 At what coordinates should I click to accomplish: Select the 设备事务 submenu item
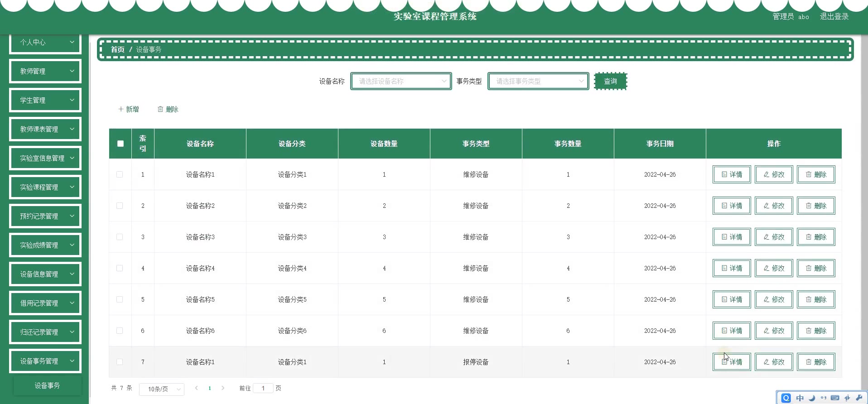(x=48, y=385)
